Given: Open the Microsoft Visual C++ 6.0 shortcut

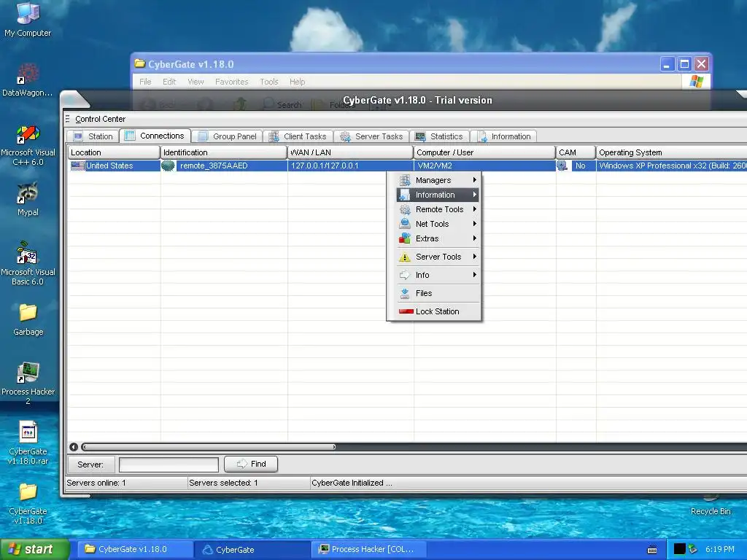Looking at the screenshot, I should (28, 145).
